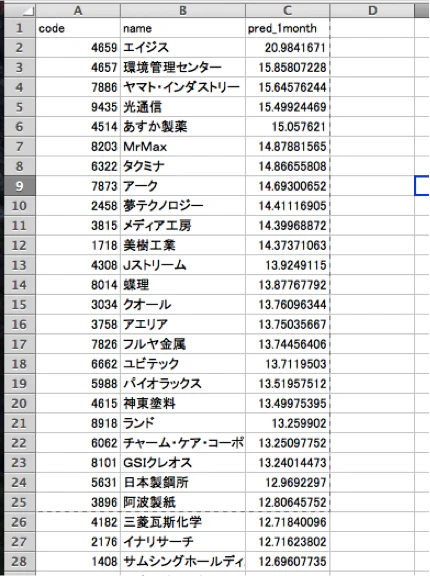Select column D header
430x576 pixels.
point(372,11)
